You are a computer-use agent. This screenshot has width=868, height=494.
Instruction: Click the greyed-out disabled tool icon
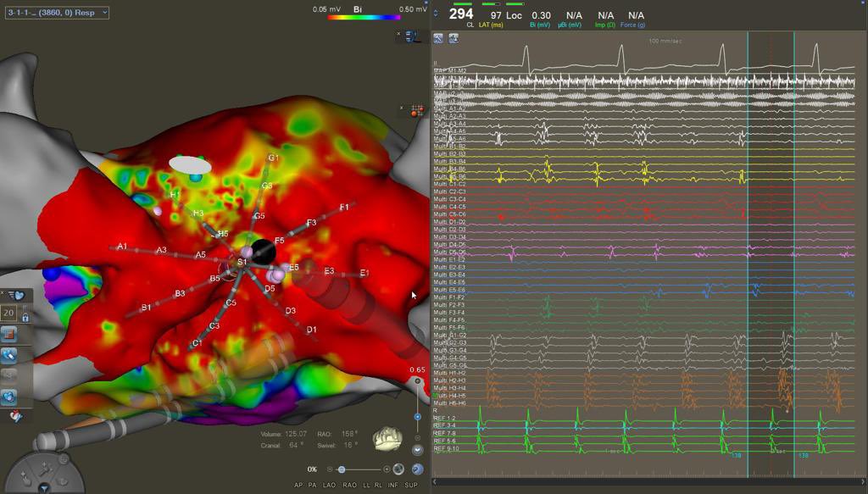(8, 376)
